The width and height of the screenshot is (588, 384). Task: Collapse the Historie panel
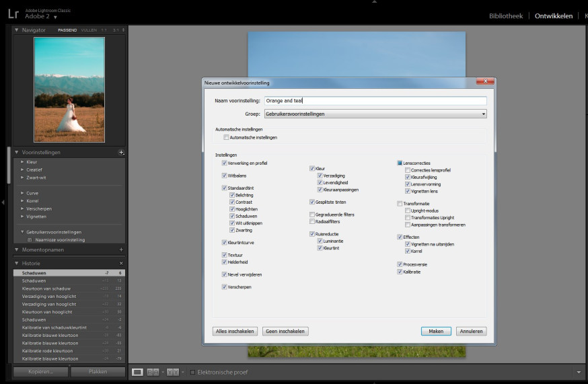(x=17, y=263)
